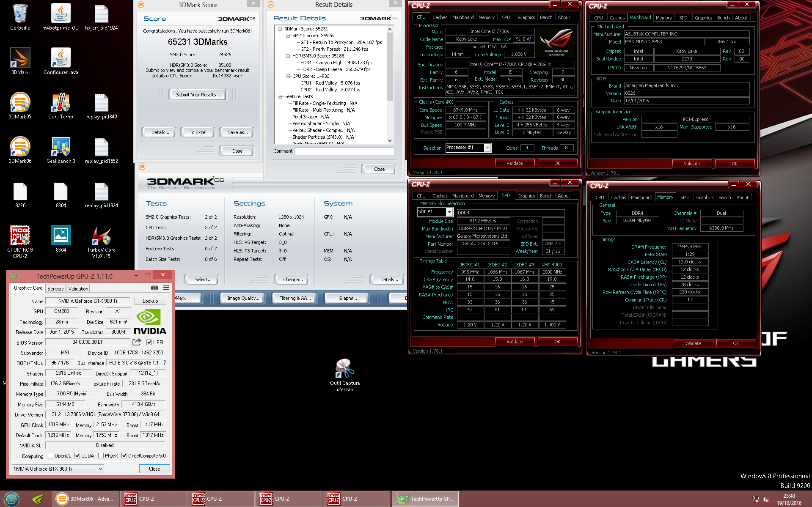Screen dimensions: 812x507
Task: Switch to 3DMark06 Advanced taskbar item
Action: click(86, 499)
